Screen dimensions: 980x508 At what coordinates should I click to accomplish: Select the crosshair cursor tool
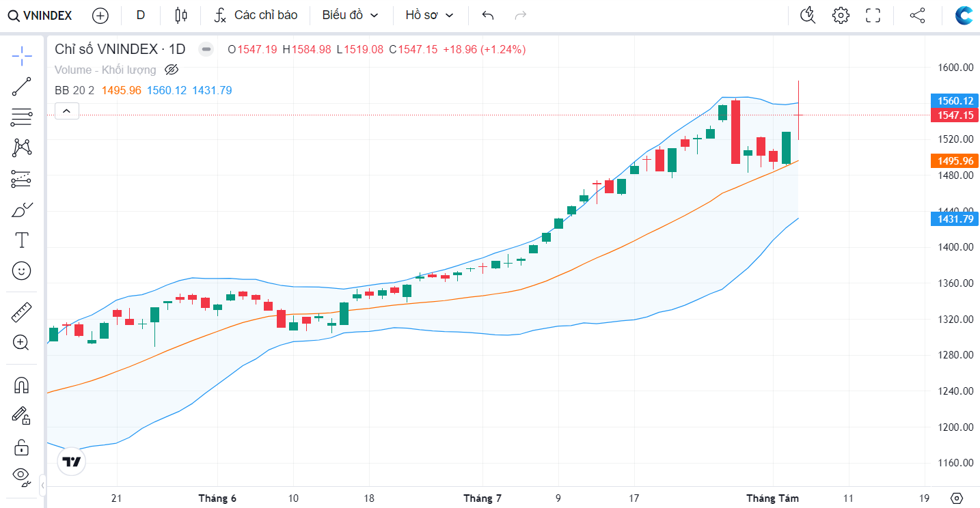click(x=22, y=56)
